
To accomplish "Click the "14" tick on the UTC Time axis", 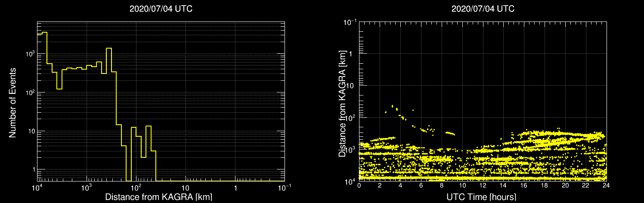I will point(503,185).
